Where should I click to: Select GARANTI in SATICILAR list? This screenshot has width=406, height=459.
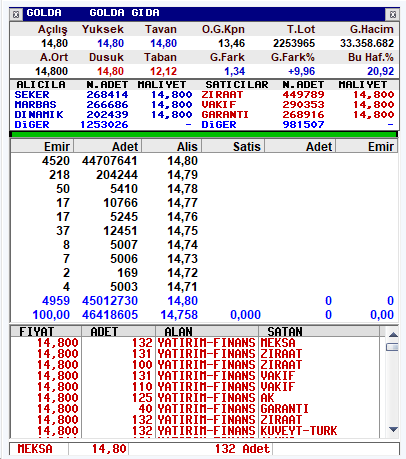tap(225, 115)
